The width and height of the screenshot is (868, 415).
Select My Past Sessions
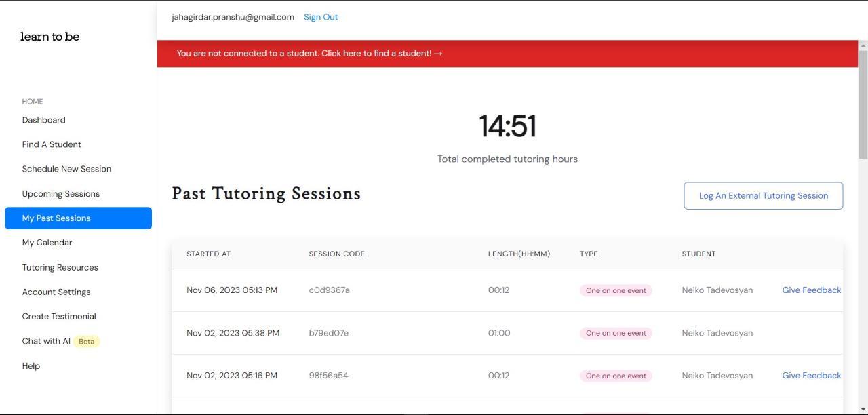(x=78, y=218)
